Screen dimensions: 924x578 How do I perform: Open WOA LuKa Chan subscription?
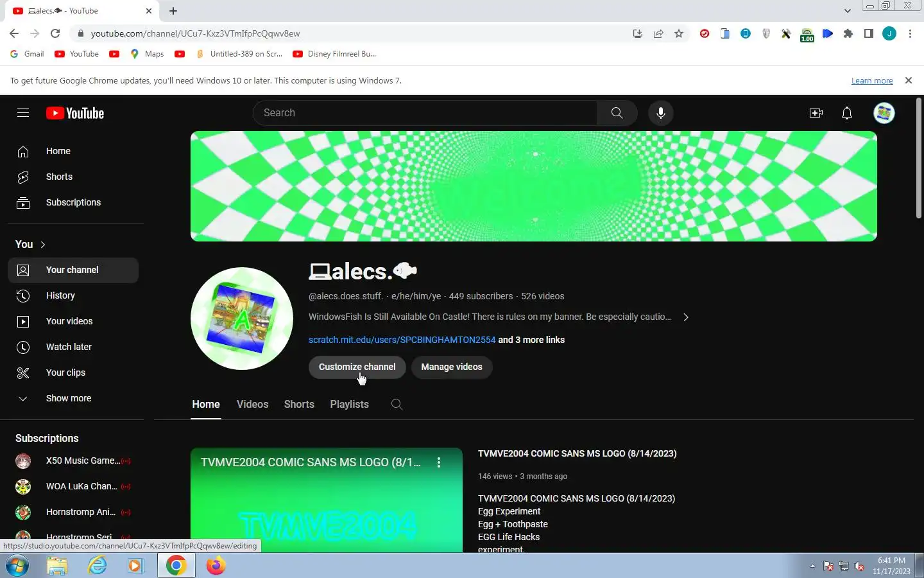[73, 486]
